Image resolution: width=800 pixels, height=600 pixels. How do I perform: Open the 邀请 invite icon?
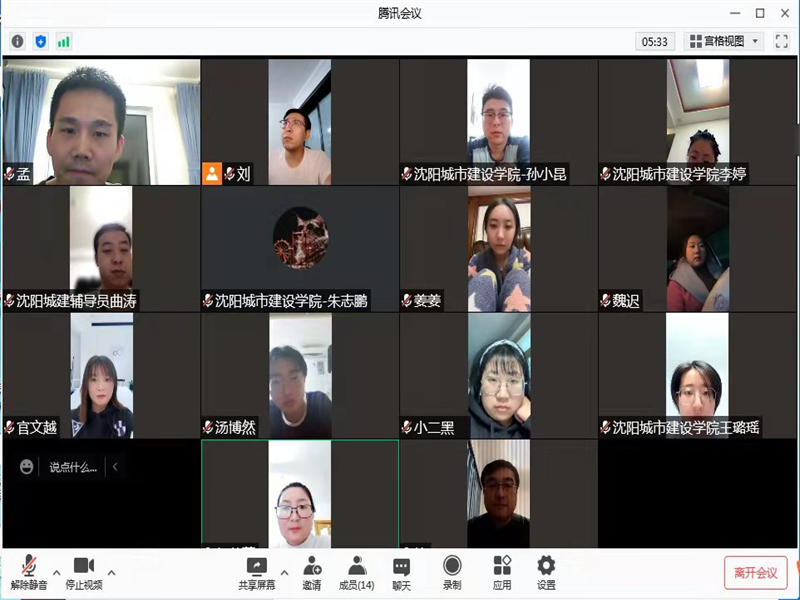tap(312, 572)
